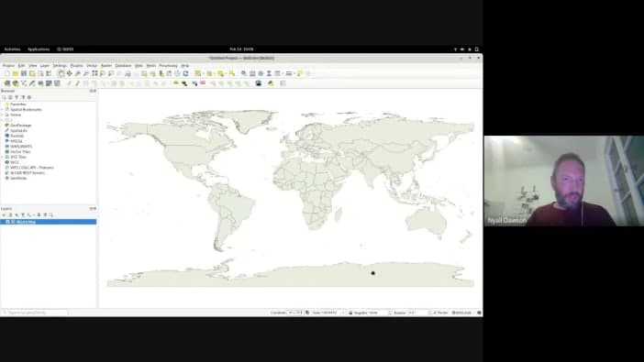Image resolution: width=644 pixels, height=362 pixels.
Task: Open Layer Styling panel from Layers toolbar
Action: point(4,215)
